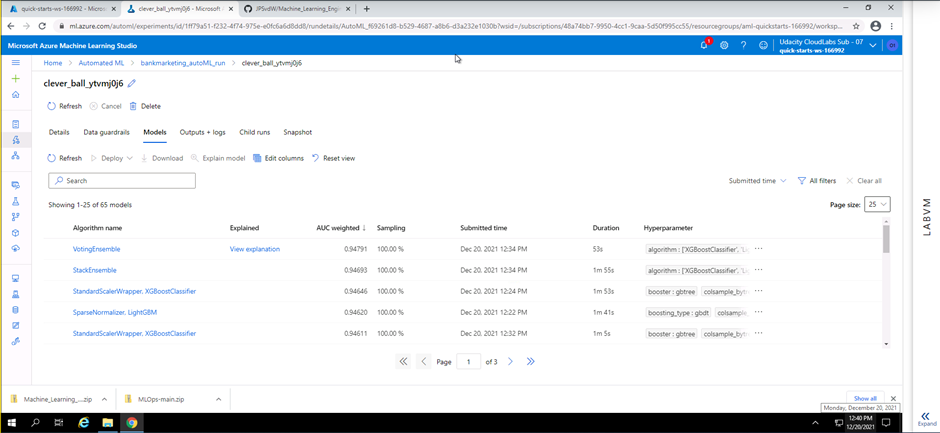Open Endpoints cloud icon in sidebar
Image resolution: width=940 pixels, height=433 pixels.
[x=16, y=248]
